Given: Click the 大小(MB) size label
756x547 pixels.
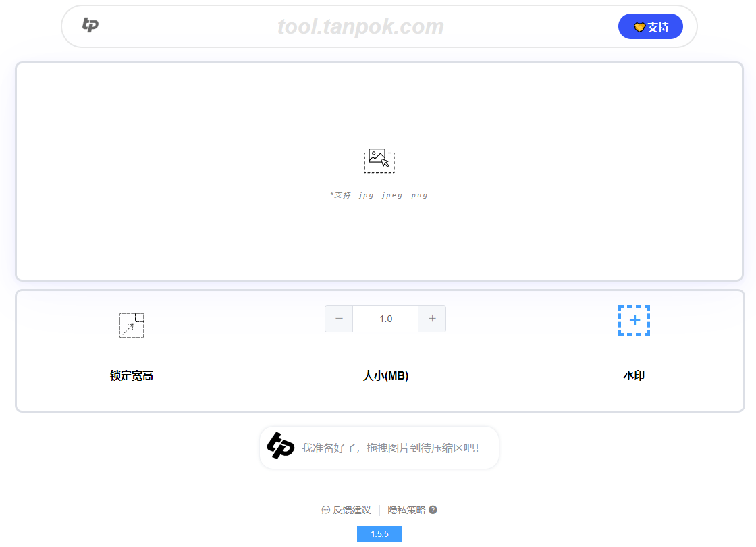Looking at the screenshot, I should (385, 375).
